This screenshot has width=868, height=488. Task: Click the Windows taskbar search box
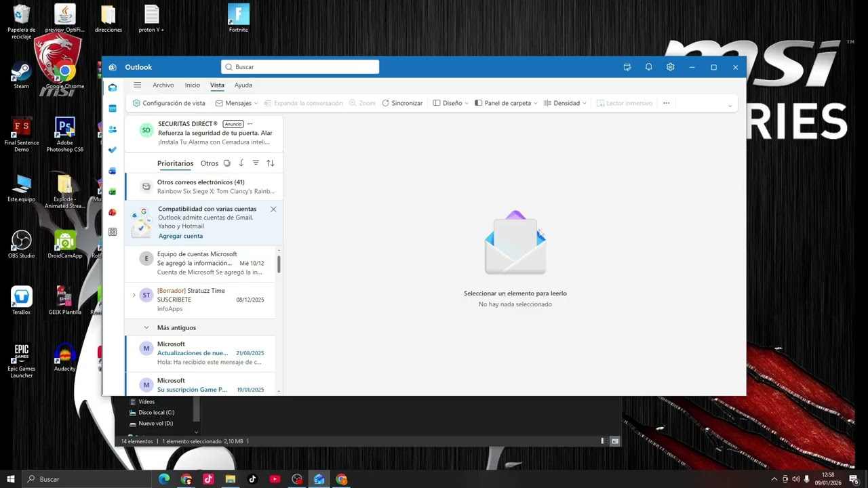tap(87, 479)
